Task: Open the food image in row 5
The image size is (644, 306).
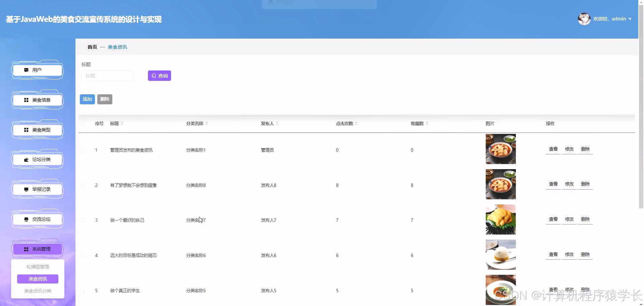Action: tap(500, 290)
